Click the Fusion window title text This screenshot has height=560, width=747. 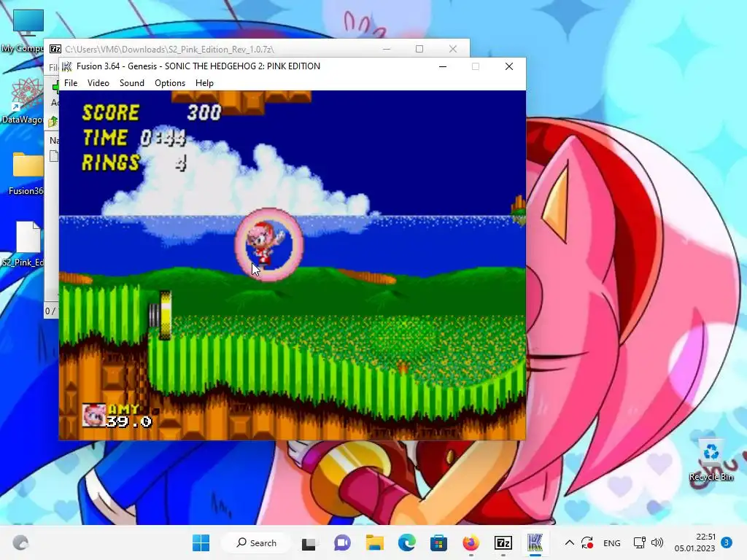(198, 66)
